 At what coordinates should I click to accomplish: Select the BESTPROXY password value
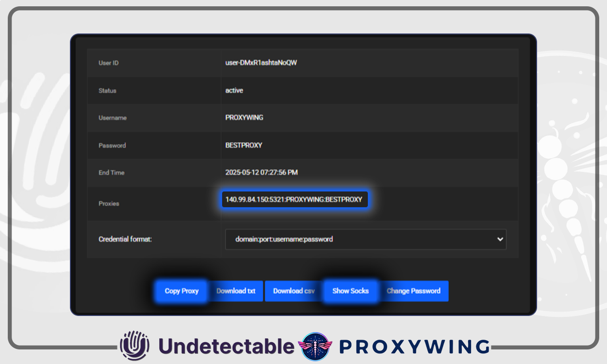click(x=244, y=145)
